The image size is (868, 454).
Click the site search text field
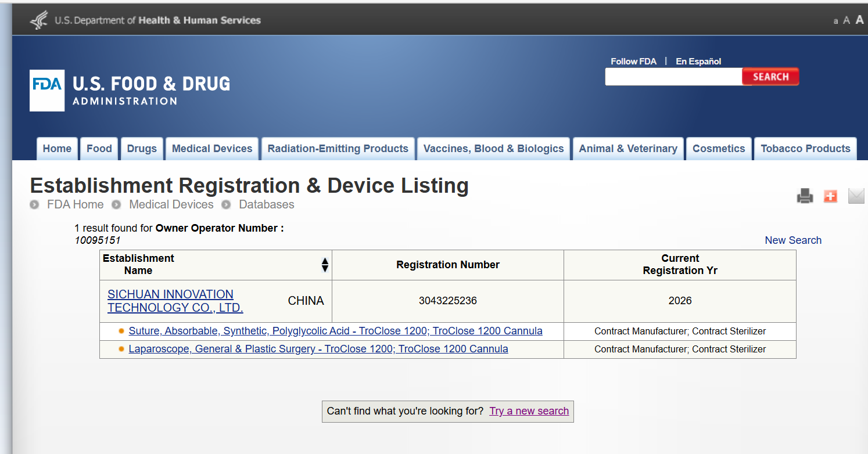(673, 77)
